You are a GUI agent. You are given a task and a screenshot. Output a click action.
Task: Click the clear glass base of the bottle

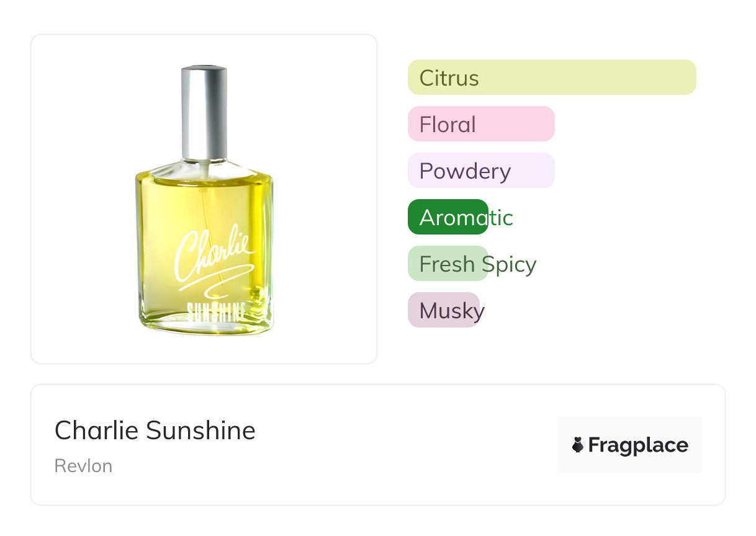coord(205,327)
